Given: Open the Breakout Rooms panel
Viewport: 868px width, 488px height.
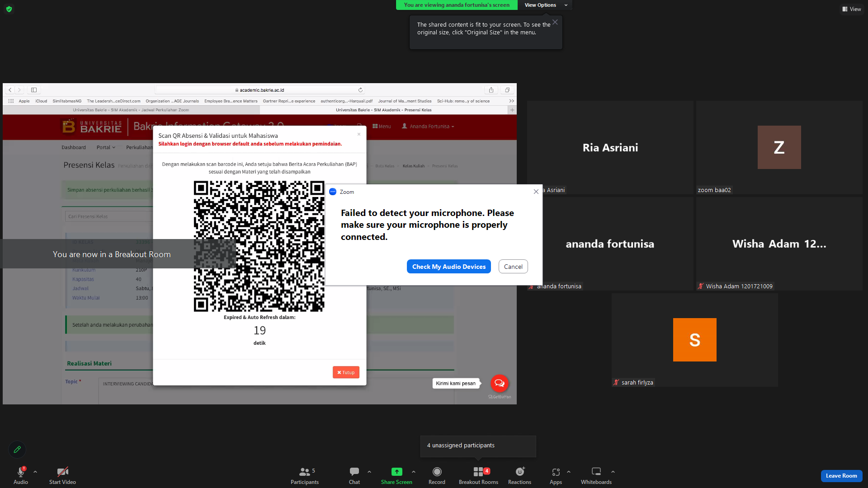Looking at the screenshot, I should coord(478,475).
